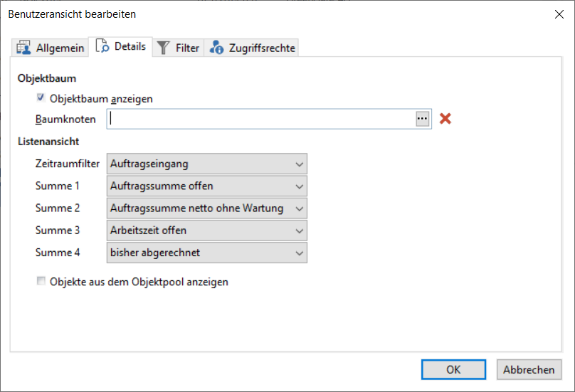Click the user-info icon on Zugriffsrechte tab
This screenshot has height=392, width=575.
[x=216, y=47]
